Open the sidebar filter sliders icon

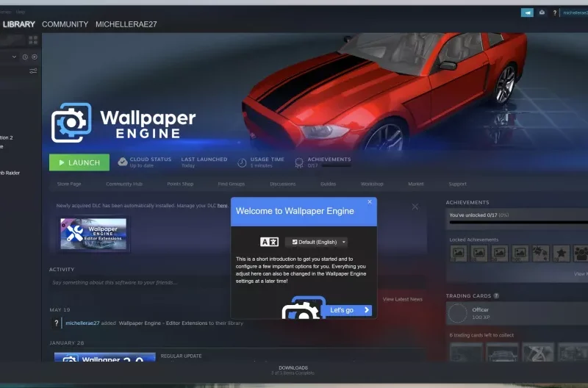pos(33,71)
